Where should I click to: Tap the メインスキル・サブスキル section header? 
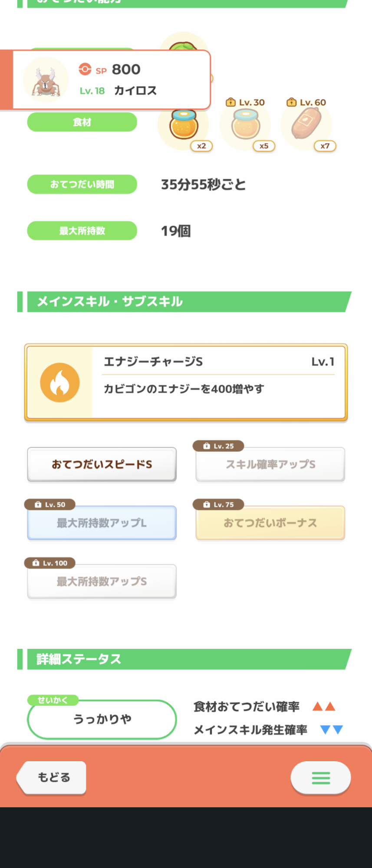[x=110, y=302]
